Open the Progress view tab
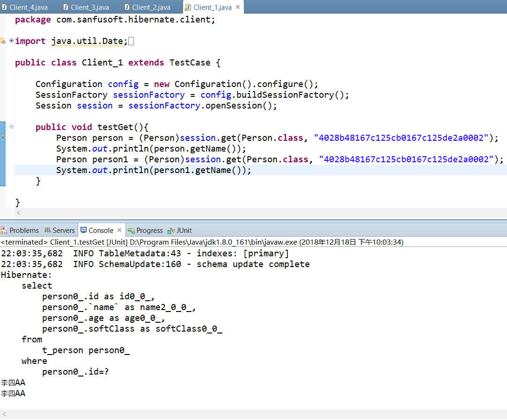 pyautogui.click(x=146, y=231)
